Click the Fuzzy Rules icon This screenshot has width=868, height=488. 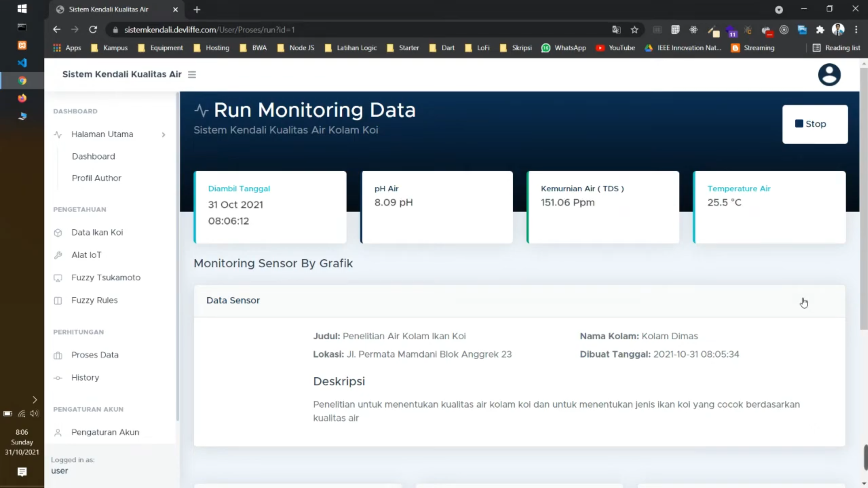pos(58,301)
